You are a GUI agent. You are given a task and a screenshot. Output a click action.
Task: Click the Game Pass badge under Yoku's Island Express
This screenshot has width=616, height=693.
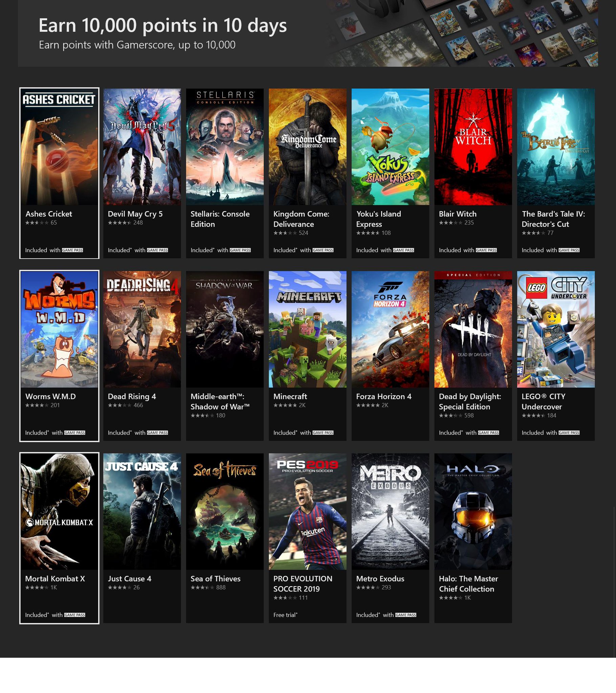[404, 250]
